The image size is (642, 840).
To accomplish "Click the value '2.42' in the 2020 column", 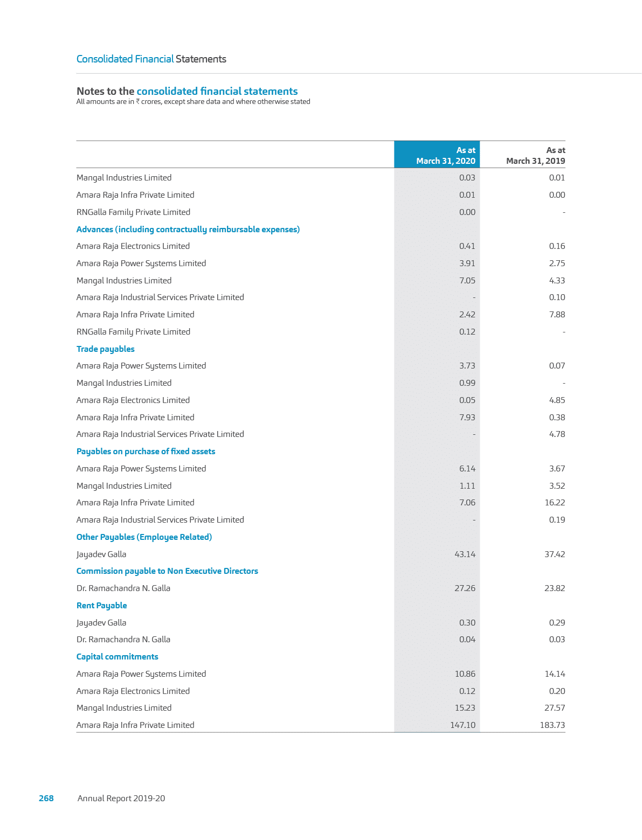I will (x=467, y=315).
